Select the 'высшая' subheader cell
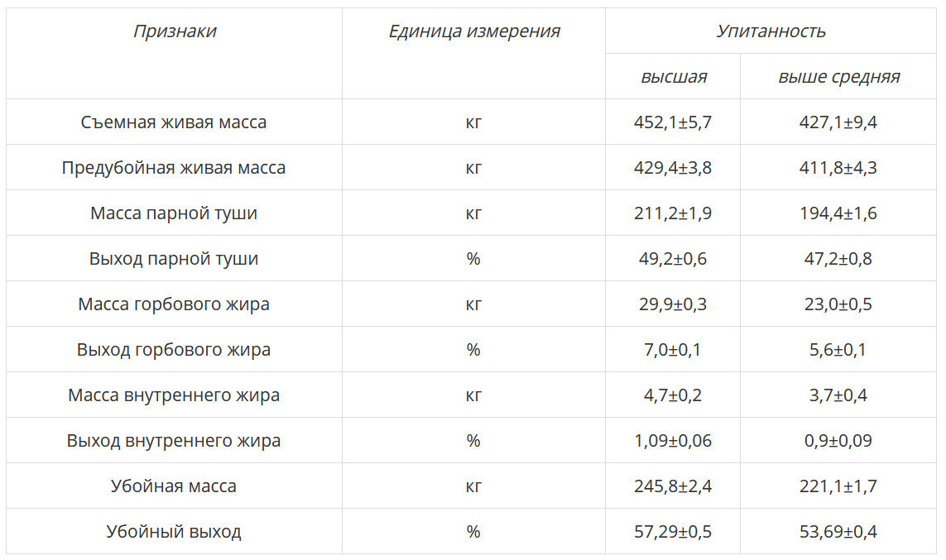 pyautogui.click(x=673, y=77)
